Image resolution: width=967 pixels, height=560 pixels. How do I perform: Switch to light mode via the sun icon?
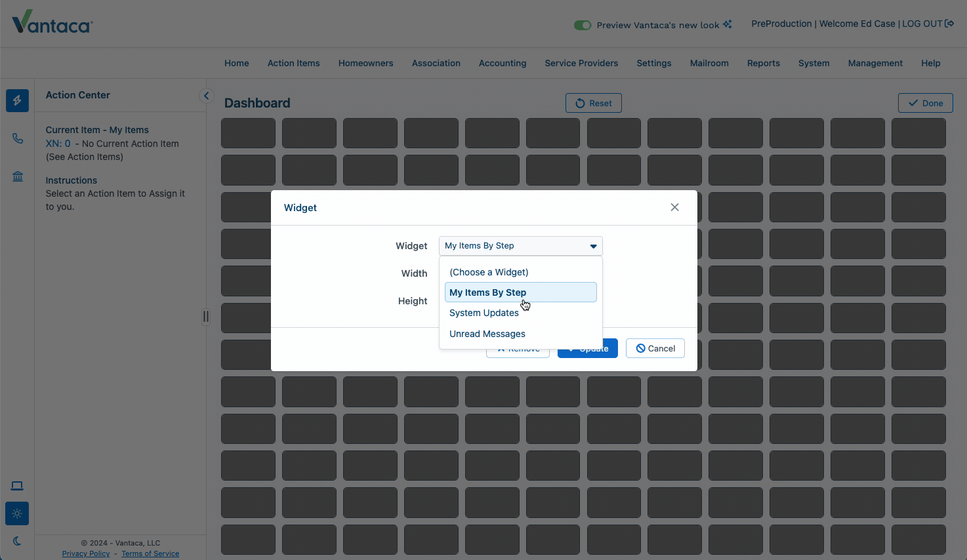[17, 513]
